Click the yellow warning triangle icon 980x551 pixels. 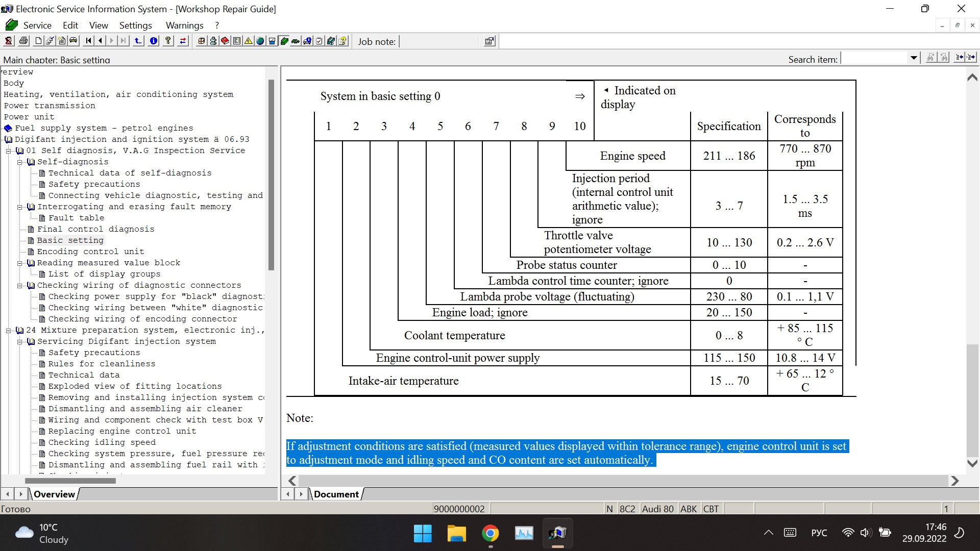pos(249,41)
